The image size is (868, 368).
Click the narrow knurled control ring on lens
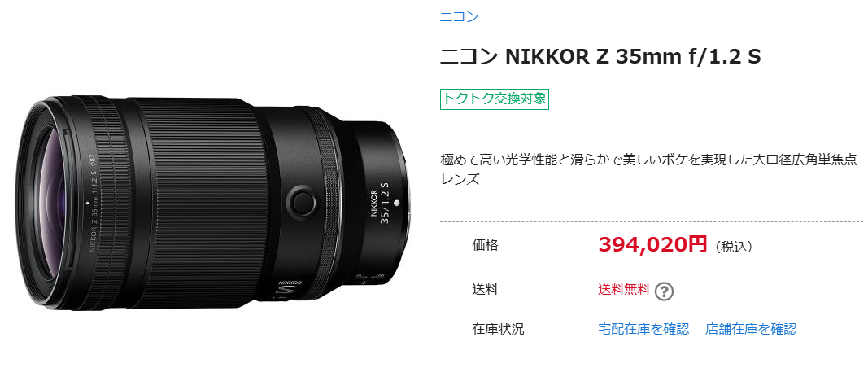point(328,202)
